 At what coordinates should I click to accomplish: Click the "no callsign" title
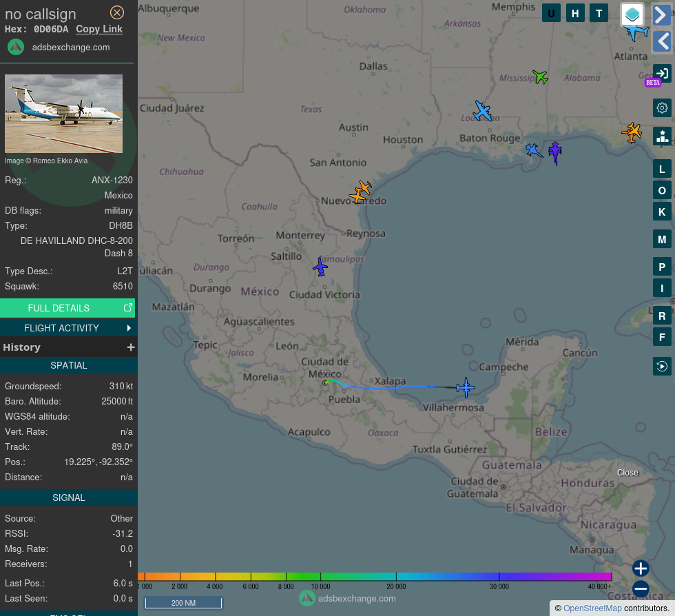41,14
